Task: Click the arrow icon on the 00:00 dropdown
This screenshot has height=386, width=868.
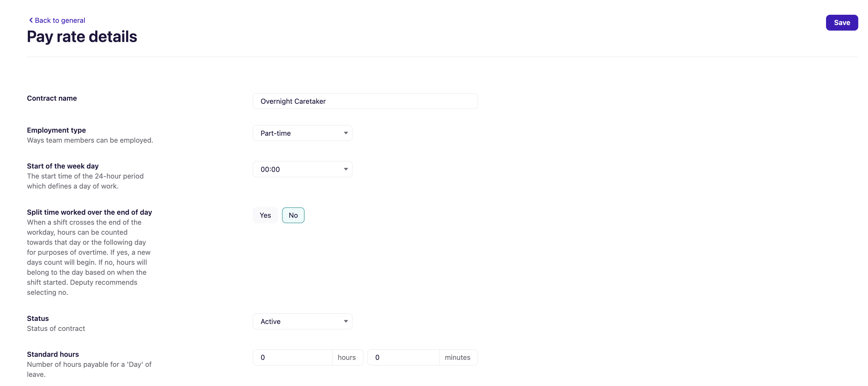Action: [x=346, y=169]
